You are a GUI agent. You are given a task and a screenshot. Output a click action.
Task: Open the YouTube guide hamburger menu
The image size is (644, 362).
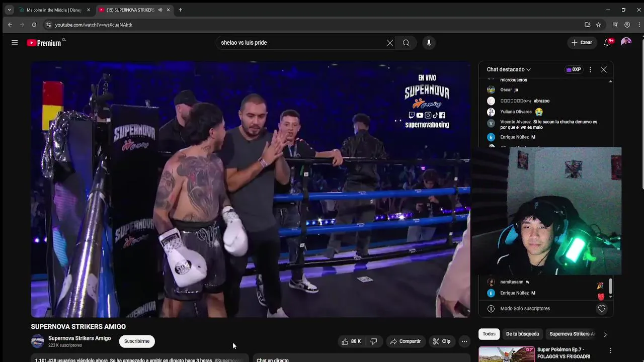[x=15, y=43]
